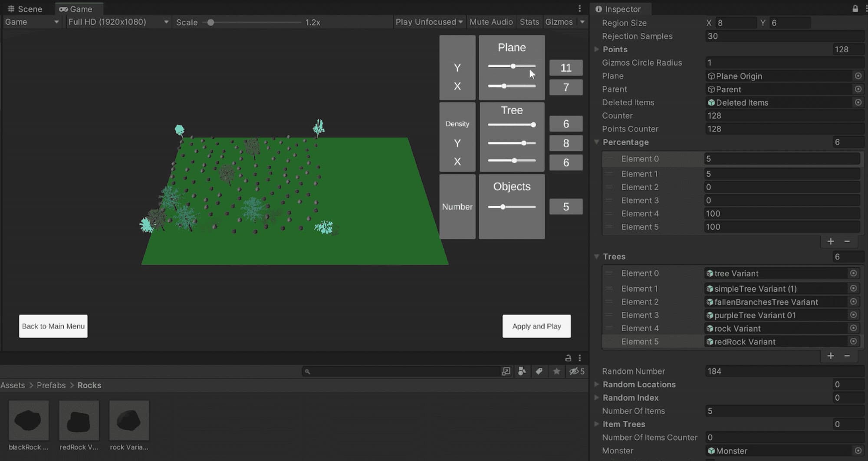Toggle the Inspector lock icon
The height and width of the screenshot is (461, 868).
pyautogui.click(x=855, y=9)
